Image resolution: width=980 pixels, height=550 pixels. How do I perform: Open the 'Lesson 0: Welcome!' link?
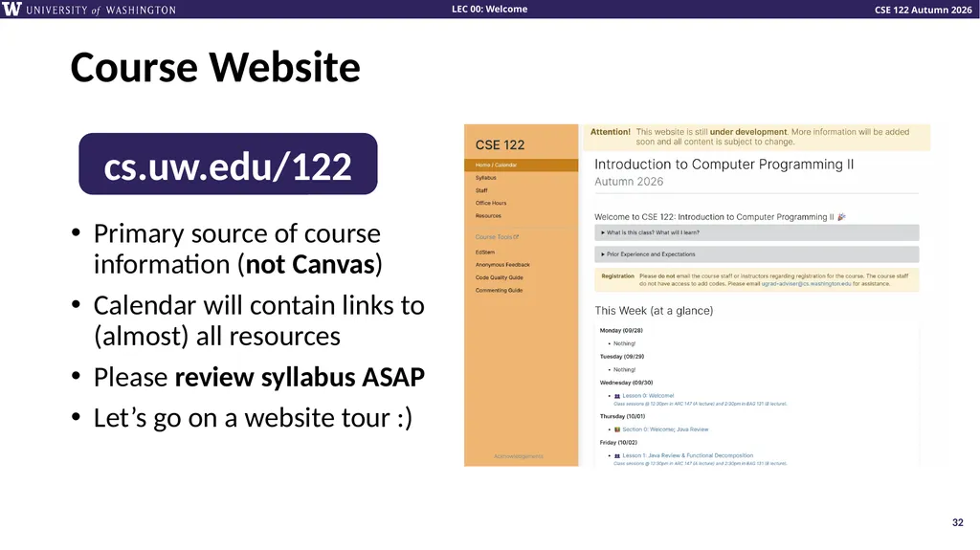(x=648, y=396)
